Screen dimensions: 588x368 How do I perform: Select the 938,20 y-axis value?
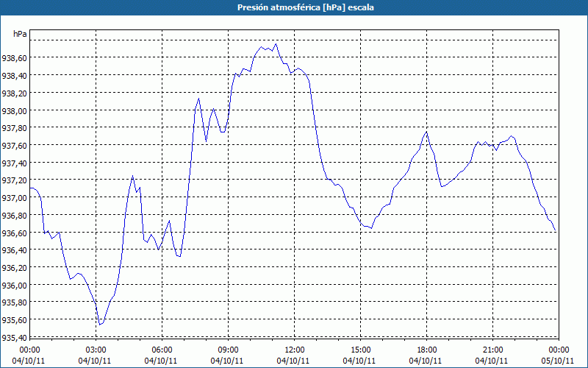[x=14, y=93]
